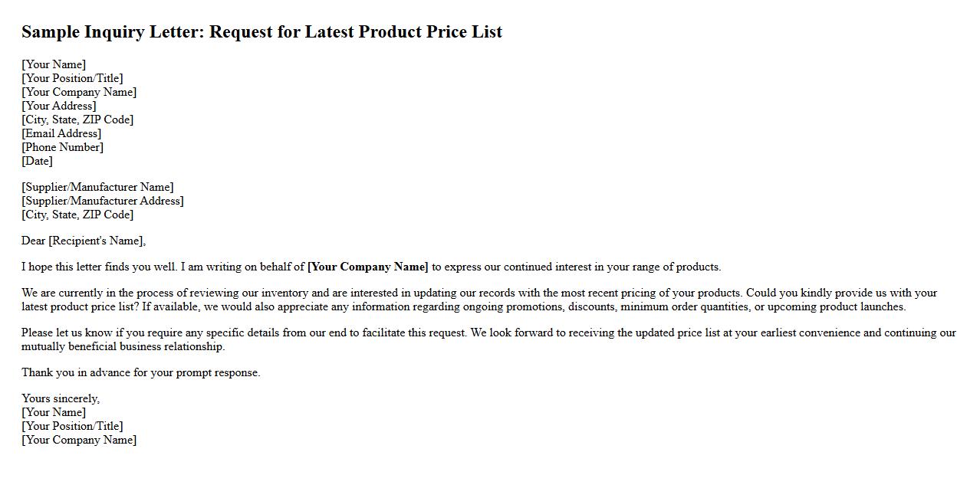
Task: Click the [Email Address] placeholder
Action: point(61,133)
